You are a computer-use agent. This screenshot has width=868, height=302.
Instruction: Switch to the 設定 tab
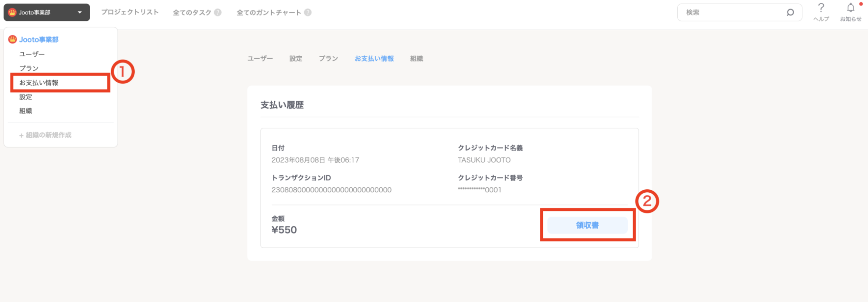point(296,58)
